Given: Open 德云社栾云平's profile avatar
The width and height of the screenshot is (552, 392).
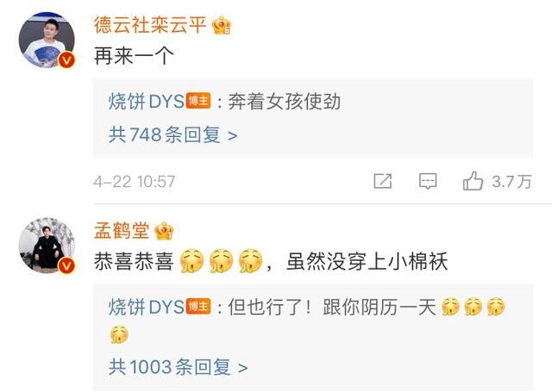Looking at the screenshot, I should click(47, 40).
